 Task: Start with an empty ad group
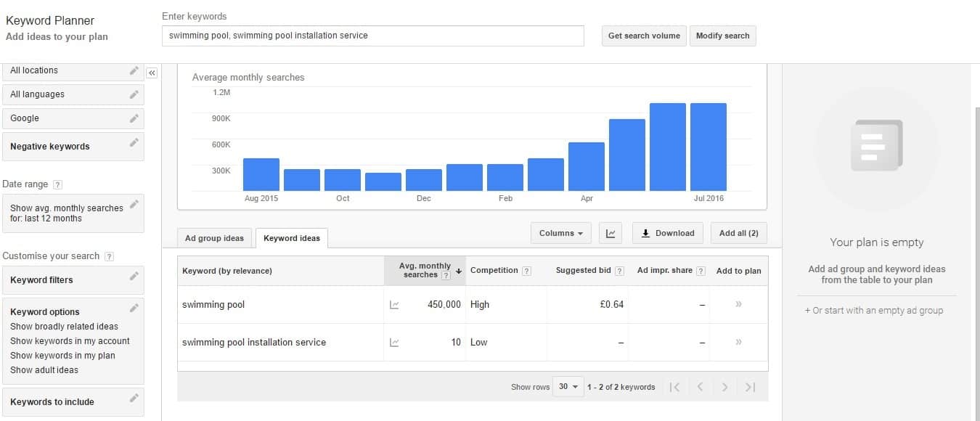click(x=875, y=310)
